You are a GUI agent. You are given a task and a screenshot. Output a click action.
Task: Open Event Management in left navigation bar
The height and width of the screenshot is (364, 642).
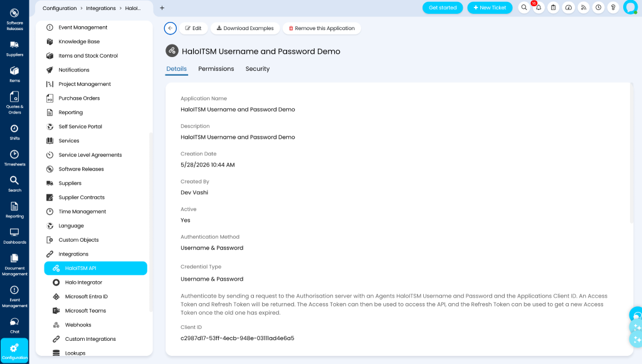[14, 296]
